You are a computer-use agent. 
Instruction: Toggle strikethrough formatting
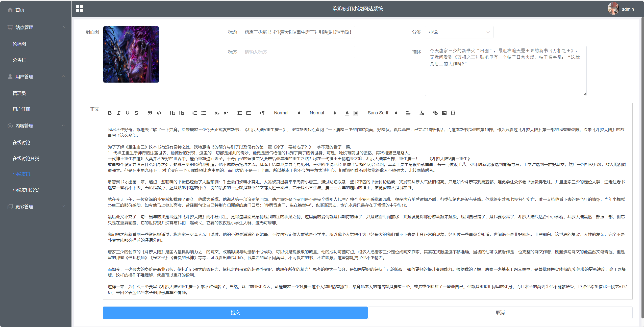136,113
